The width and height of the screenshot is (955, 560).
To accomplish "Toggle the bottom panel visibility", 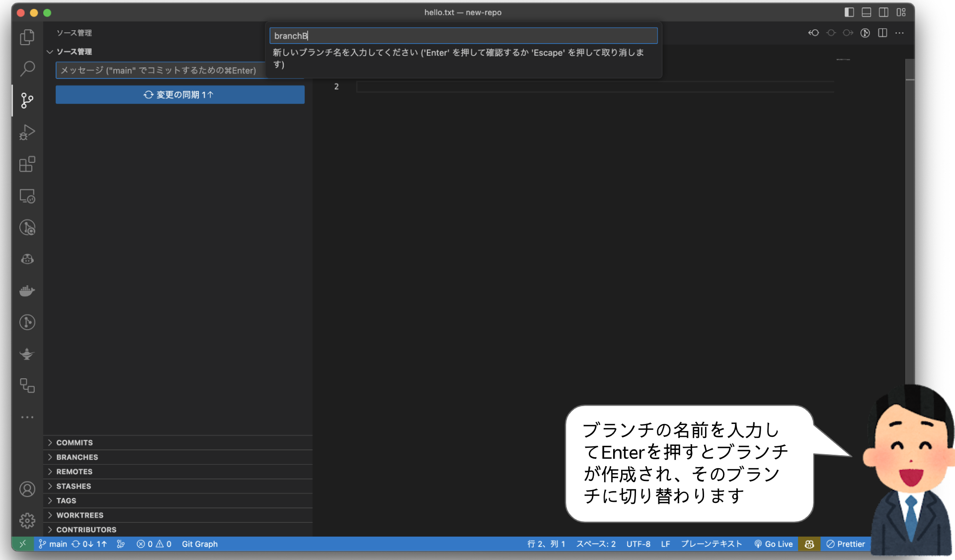I will 867,12.
